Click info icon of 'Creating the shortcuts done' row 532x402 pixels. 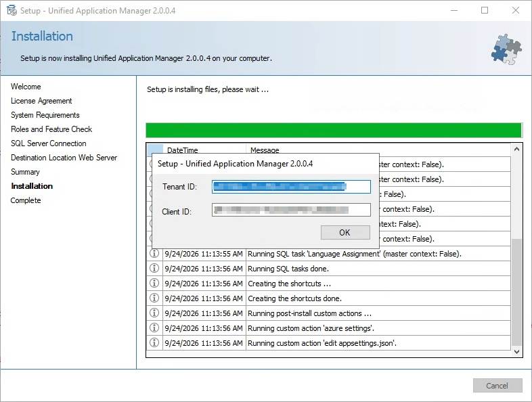click(154, 298)
